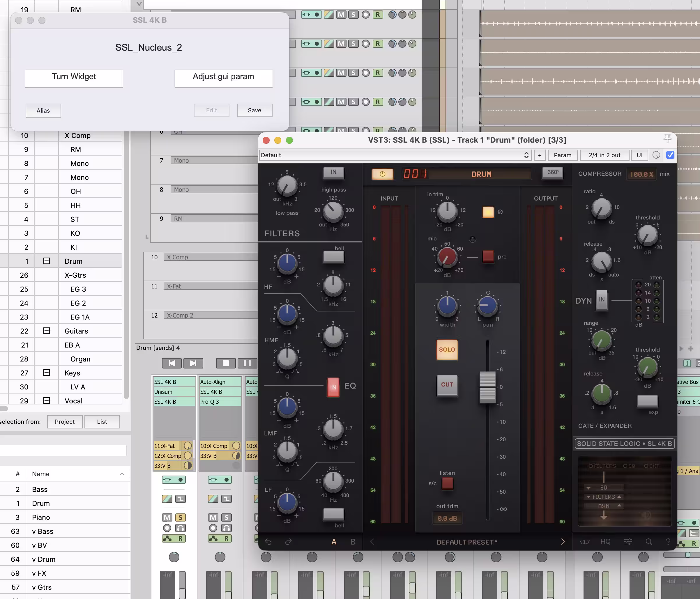Click the redo arrow in plugin footer
700x599 pixels.
point(288,542)
